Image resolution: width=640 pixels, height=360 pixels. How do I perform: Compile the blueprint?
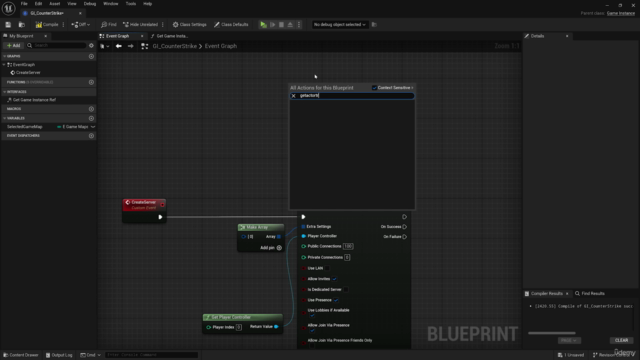tap(47, 24)
